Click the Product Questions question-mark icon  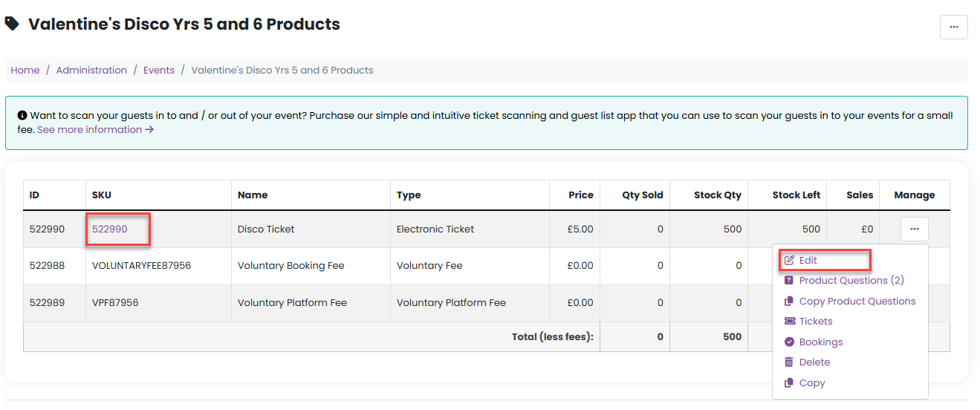coord(789,281)
